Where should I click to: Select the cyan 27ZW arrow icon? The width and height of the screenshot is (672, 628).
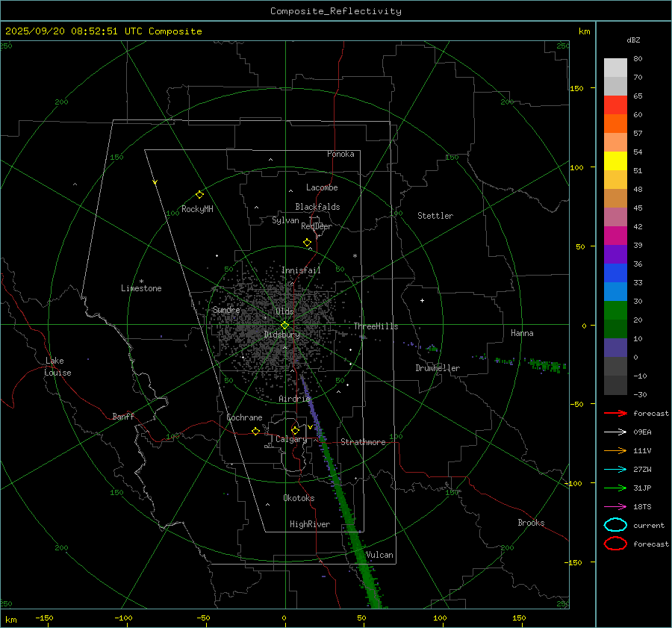coord(615,469)
